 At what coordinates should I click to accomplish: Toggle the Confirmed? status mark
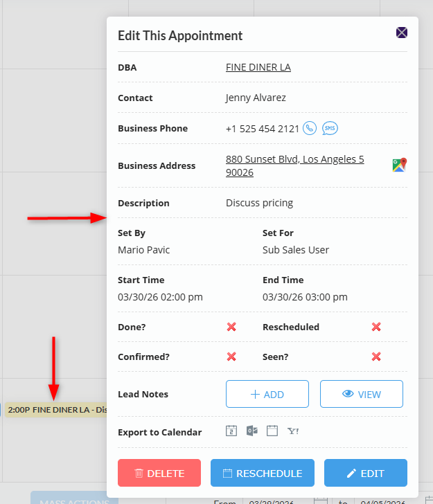pos(231,357)
